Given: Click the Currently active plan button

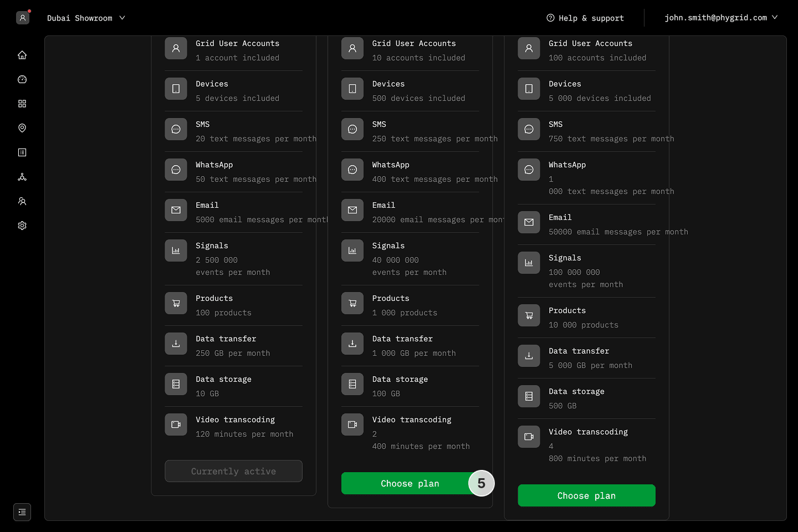Looking at the screenshot, I should pyautogui.click(x=233, y=471).
